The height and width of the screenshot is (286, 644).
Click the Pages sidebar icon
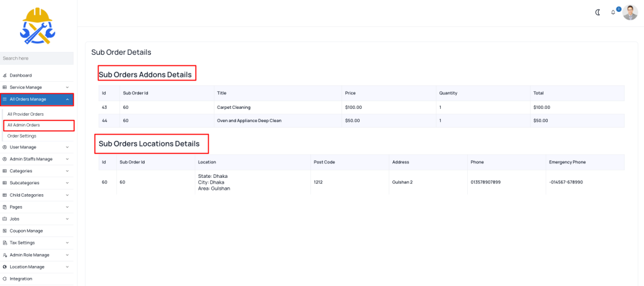coord(4,207)
